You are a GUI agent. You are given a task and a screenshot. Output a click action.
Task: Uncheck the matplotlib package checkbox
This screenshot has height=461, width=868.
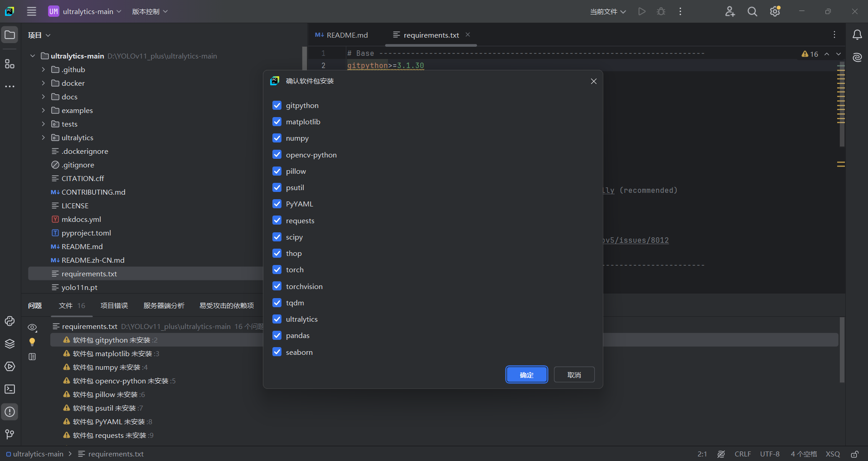pyautogui.click(x=277, y=122)
